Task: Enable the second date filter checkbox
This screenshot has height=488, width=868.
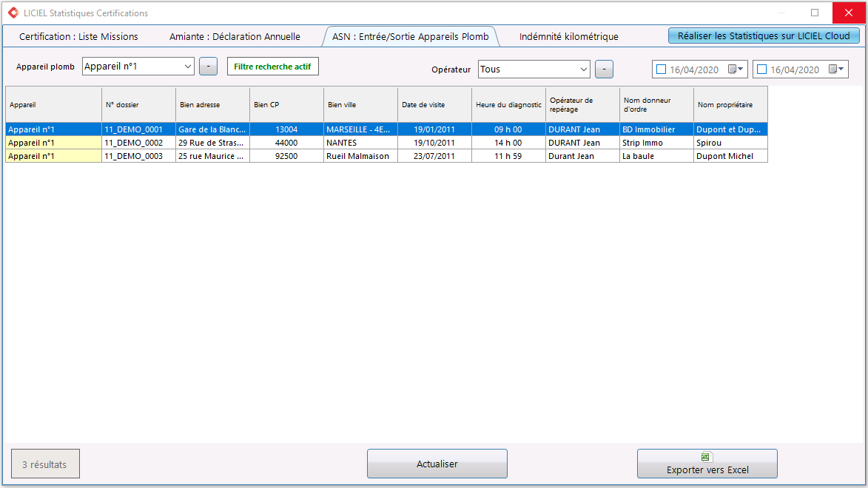Action: click(x=761, y=70)
